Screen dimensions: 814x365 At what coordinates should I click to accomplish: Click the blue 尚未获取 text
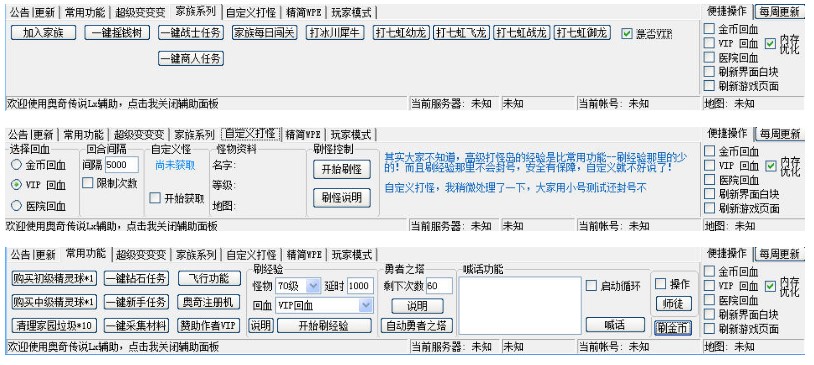pos(175,165)
